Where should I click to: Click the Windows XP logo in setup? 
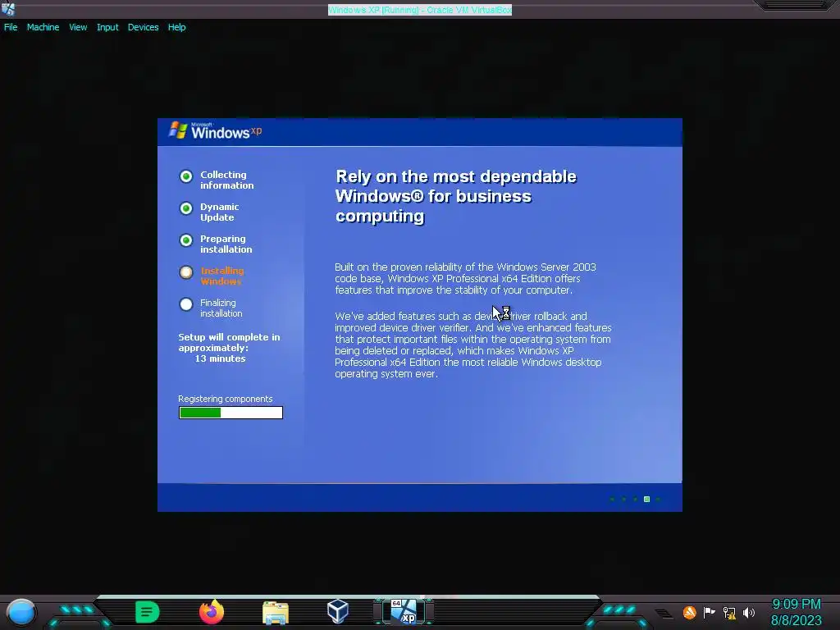click(216, 130)
